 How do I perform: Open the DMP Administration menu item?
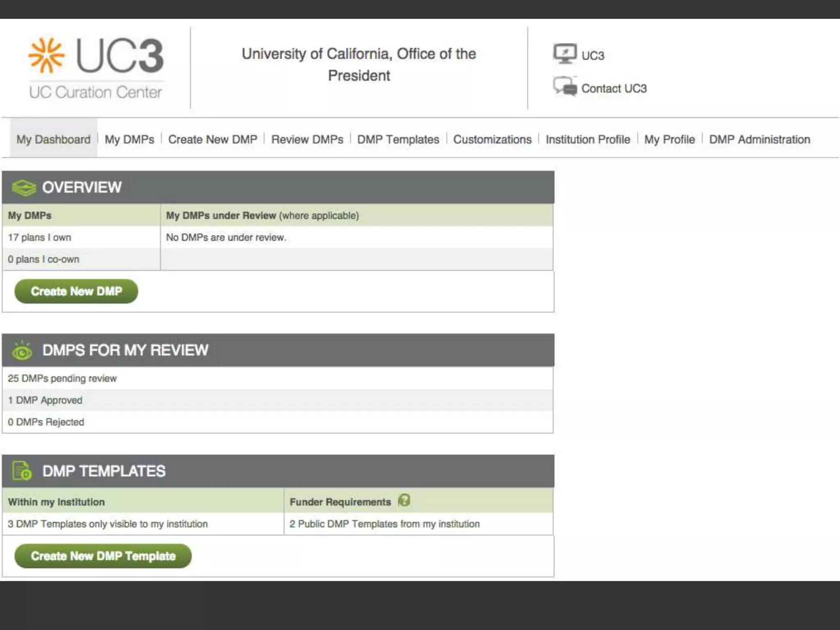coord(760,139)
